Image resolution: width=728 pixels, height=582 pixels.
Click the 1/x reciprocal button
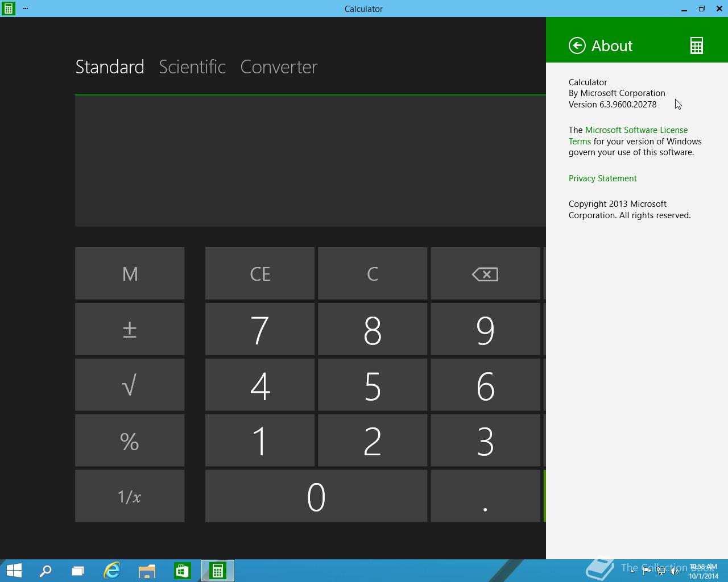pyautogui.click(x=130, y=496)
